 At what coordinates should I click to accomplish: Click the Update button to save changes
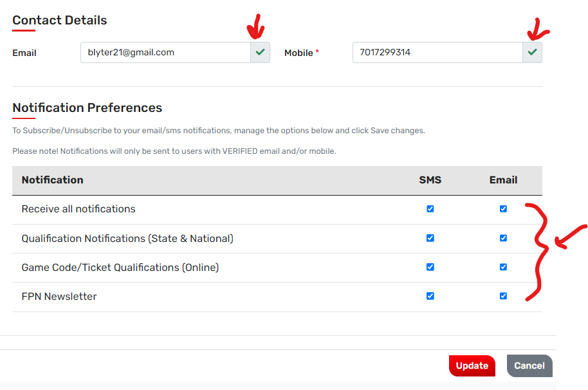472,366
